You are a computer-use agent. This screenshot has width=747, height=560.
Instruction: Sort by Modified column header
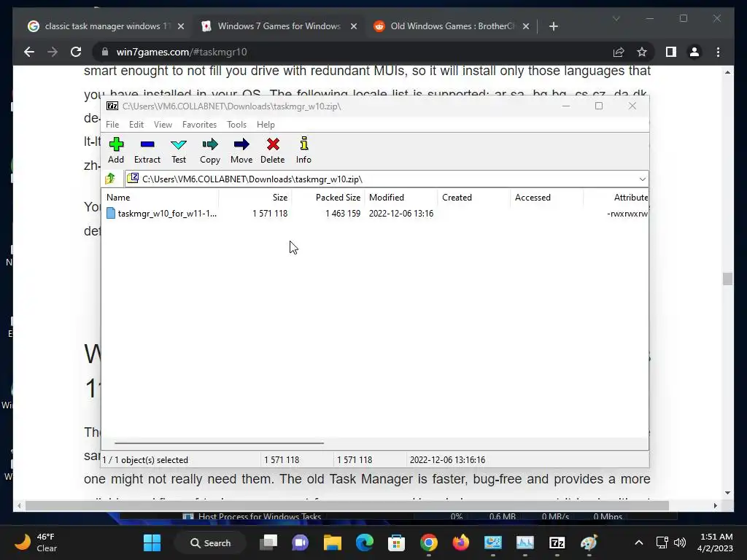(x=401, y=197)
